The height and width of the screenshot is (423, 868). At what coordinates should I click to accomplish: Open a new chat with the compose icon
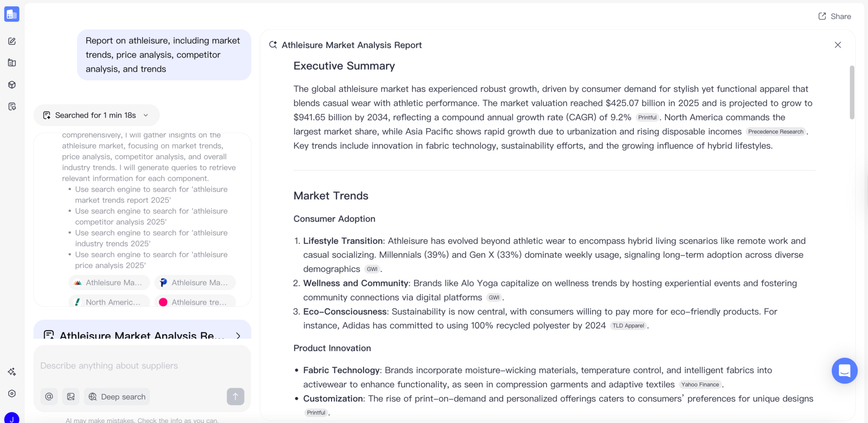coord(12,41)
